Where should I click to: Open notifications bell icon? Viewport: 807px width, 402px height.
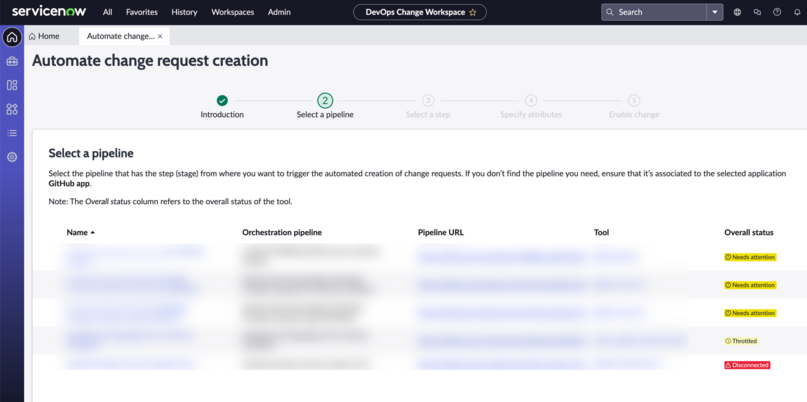pyautogui.click(x=797, y=12)
